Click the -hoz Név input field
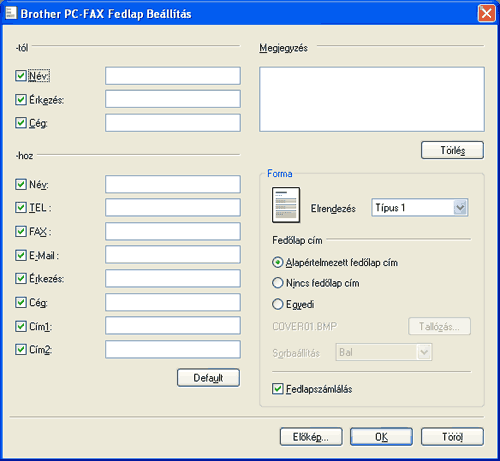 pos(173,184)
